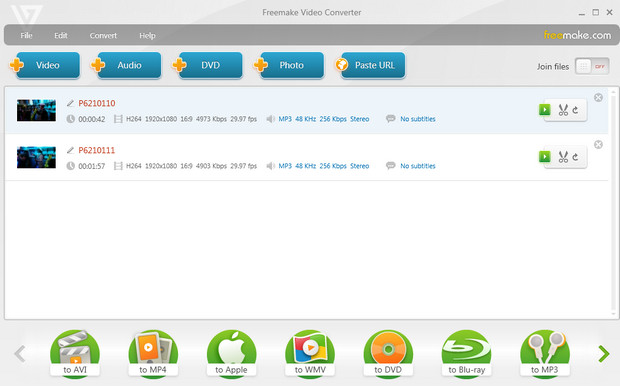Change audio track settings for P6210110

click(324, 119)
